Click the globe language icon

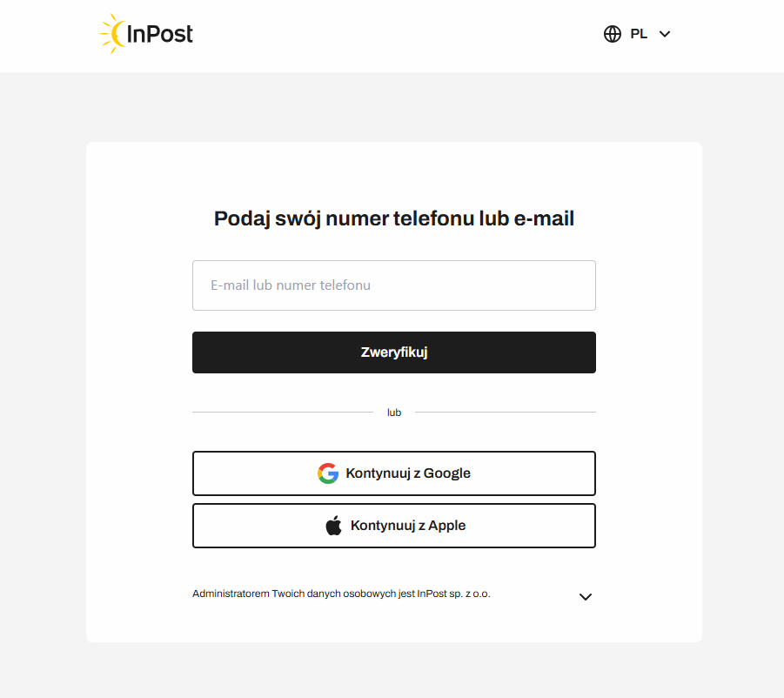tap(613, 34)
